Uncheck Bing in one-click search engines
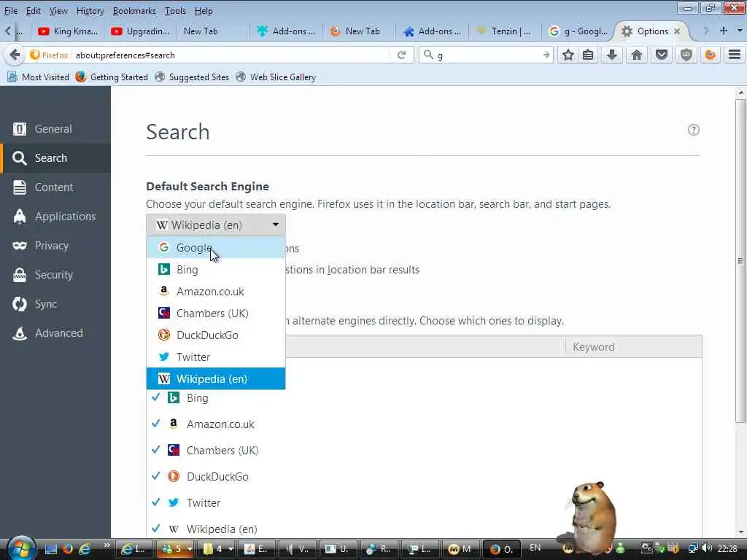 155,397
